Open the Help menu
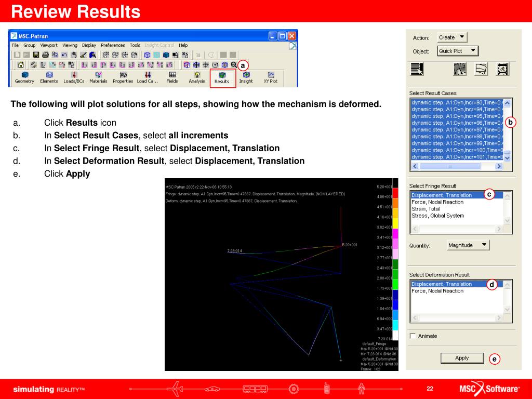The image size is (532, 399). (183, 45)
